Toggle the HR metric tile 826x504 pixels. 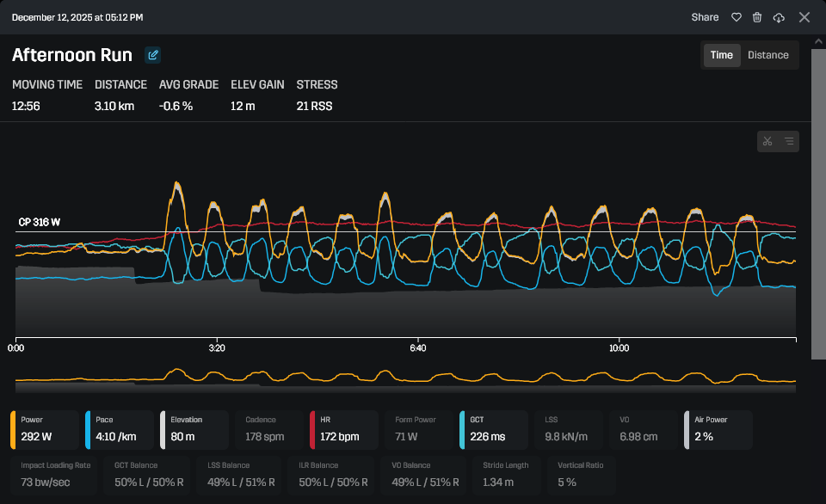coord(344,430)
